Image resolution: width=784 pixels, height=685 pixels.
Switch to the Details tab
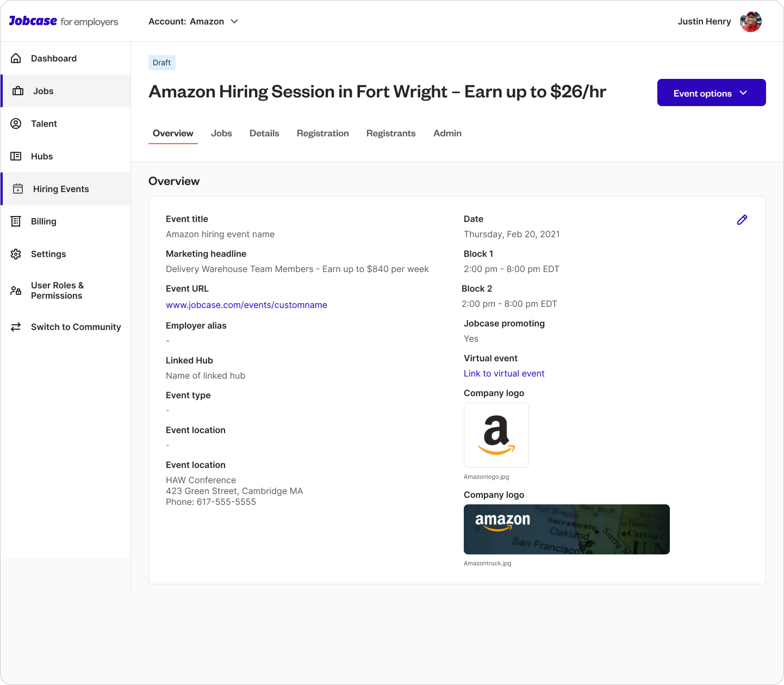pos(264,133)
